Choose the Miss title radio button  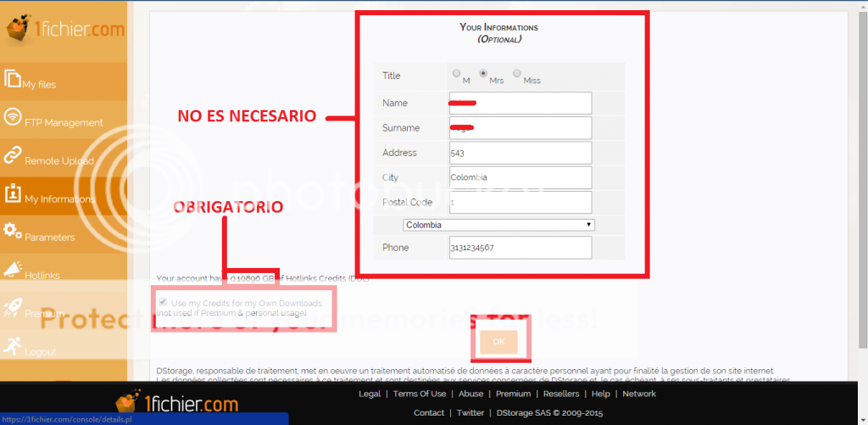pyautogui.click(x=517, y=74)
